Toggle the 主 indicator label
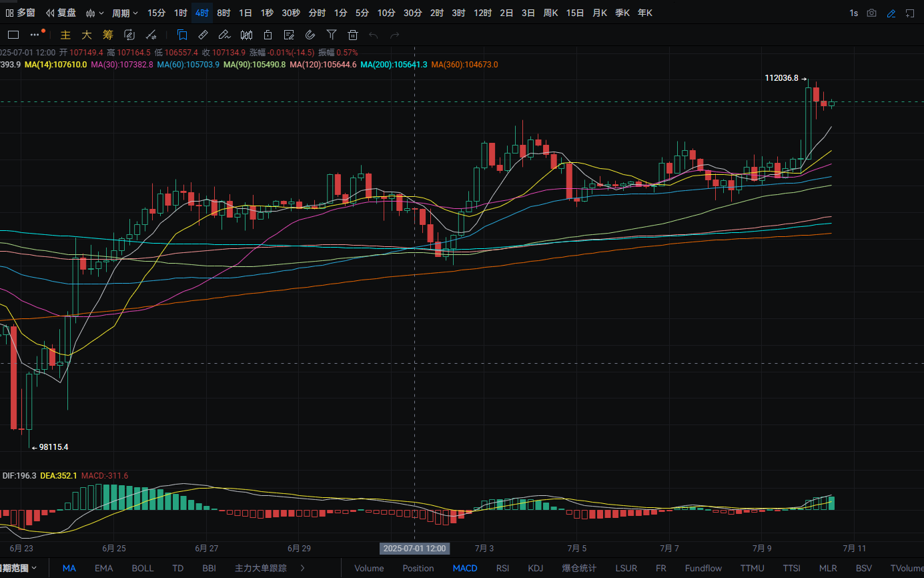The image size is (924, 578). click(65, 35)
